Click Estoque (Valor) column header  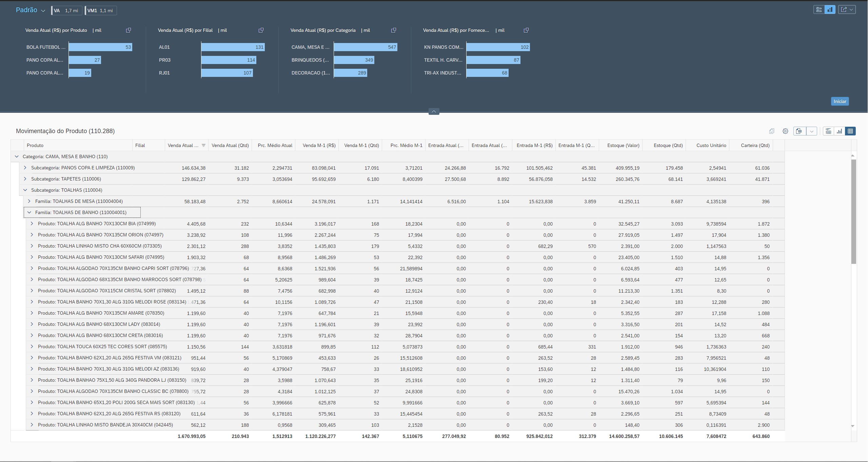click(x=620, y=145)
